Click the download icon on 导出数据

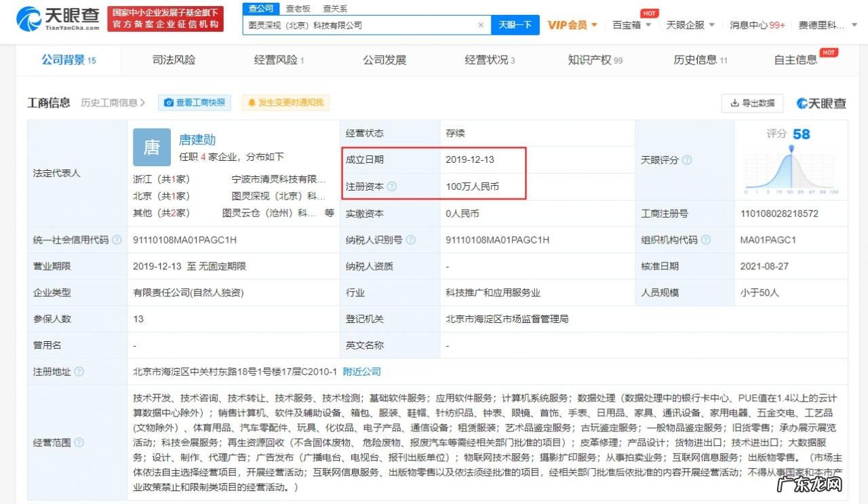(x=734, y=103)
